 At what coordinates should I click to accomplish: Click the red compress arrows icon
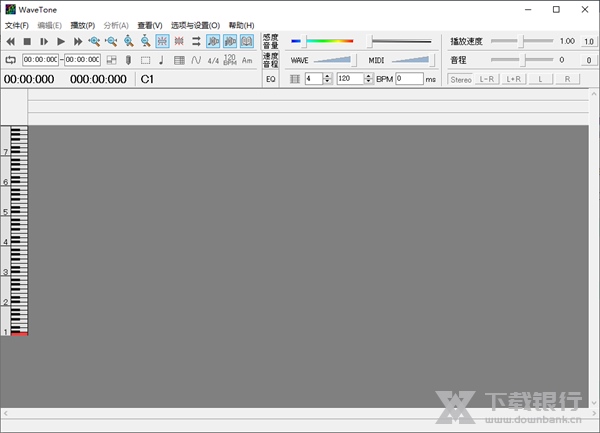pos(179,41)
